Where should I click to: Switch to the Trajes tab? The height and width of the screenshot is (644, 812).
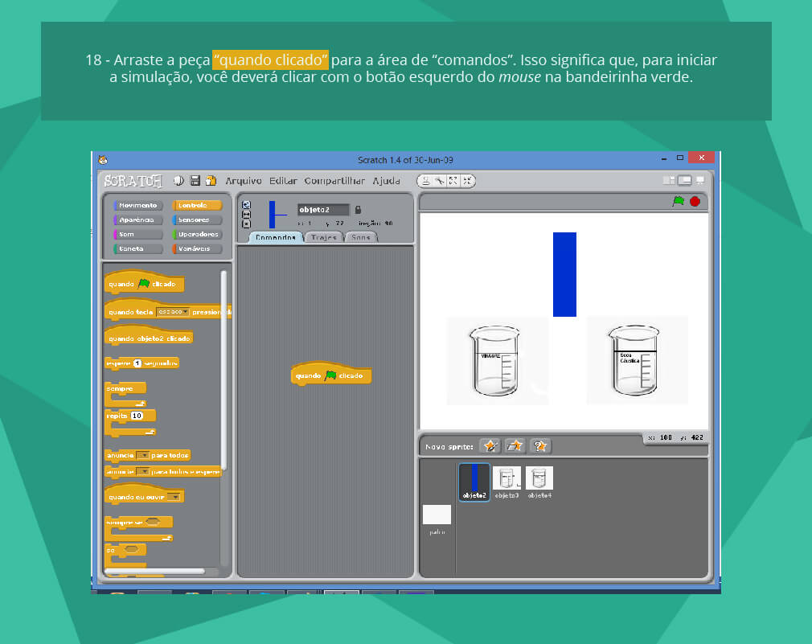point(324,237)
